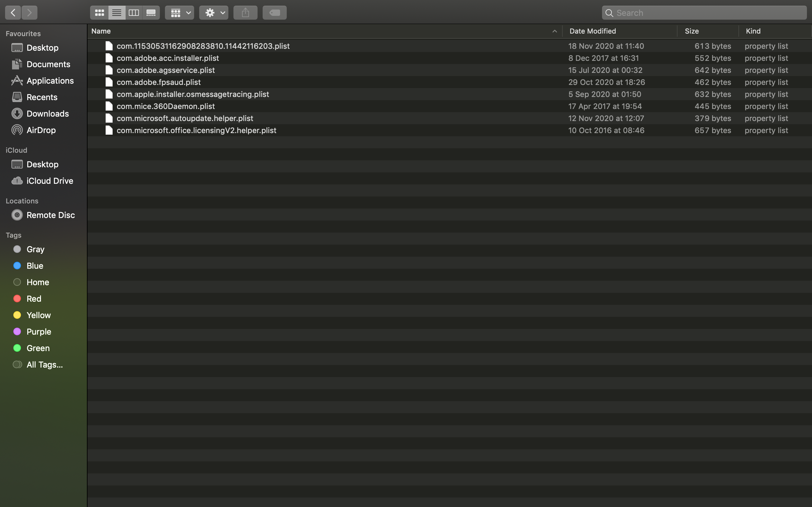Select the Purple tag in sidebar
This screenshot has width=812, height=507.
(x=39, y=332)
